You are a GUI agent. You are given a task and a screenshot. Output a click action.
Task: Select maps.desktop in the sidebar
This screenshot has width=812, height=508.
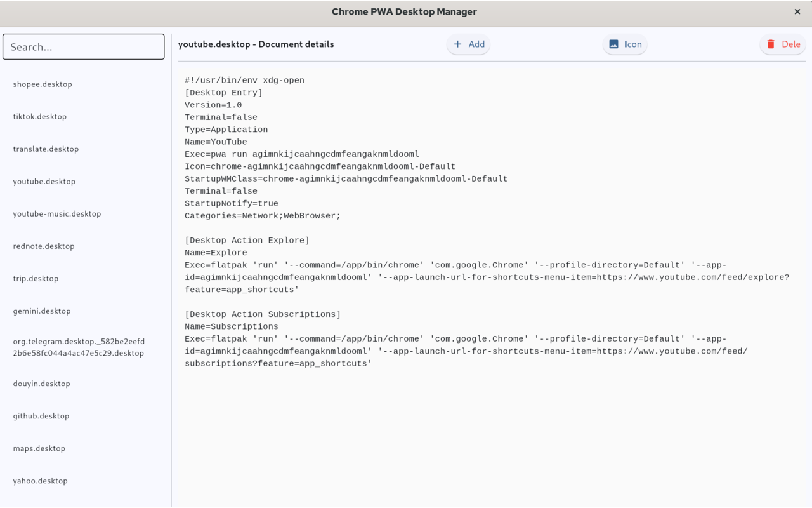point(39,448)
